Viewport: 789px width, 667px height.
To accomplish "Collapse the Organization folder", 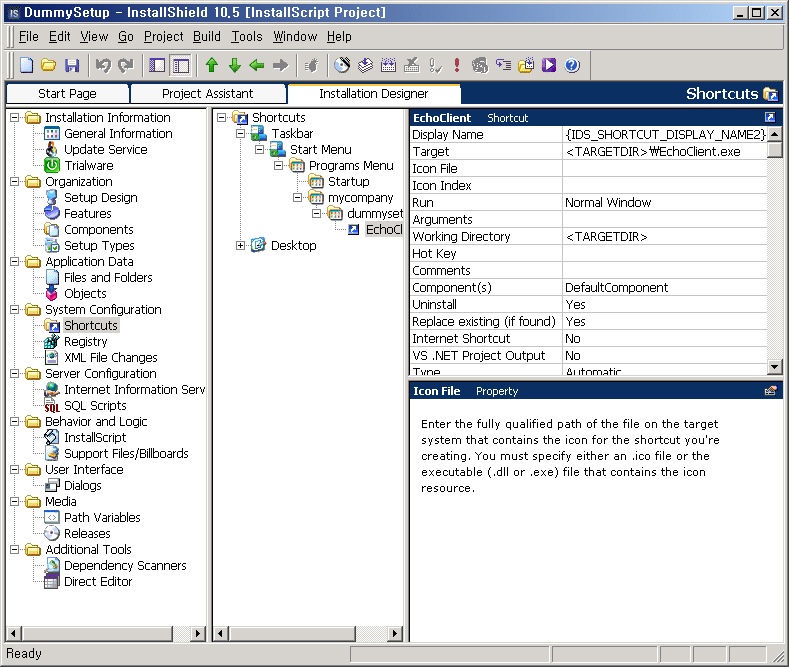I will (x=15, y=182).
